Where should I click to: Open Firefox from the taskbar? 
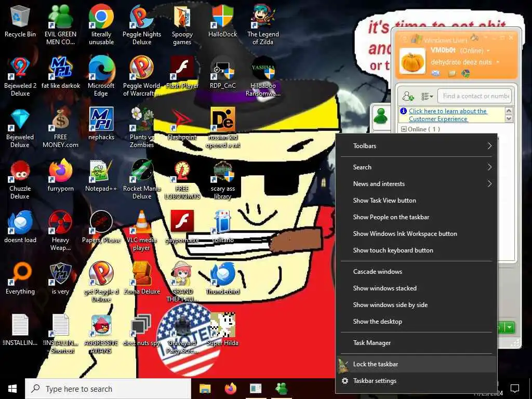[230, 389]
